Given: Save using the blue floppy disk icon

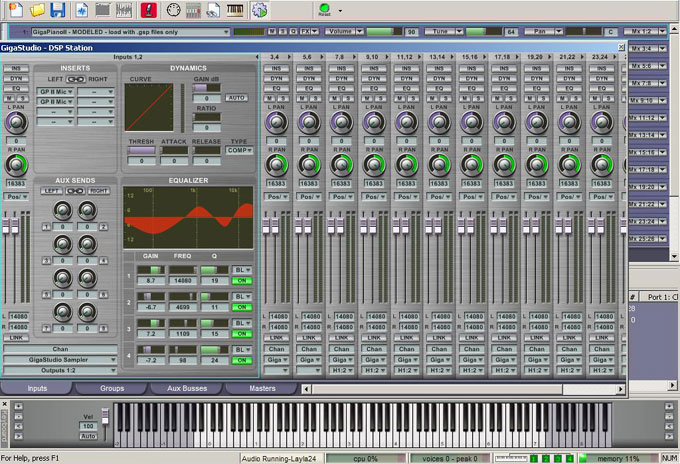Looking at the screenshot, I should (x=58, y=10).
